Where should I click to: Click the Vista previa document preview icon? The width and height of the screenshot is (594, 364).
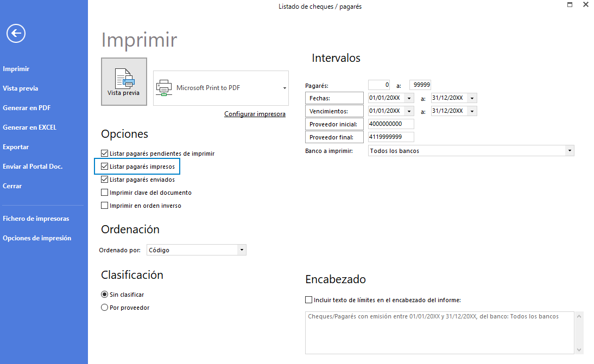click(124, 78)
